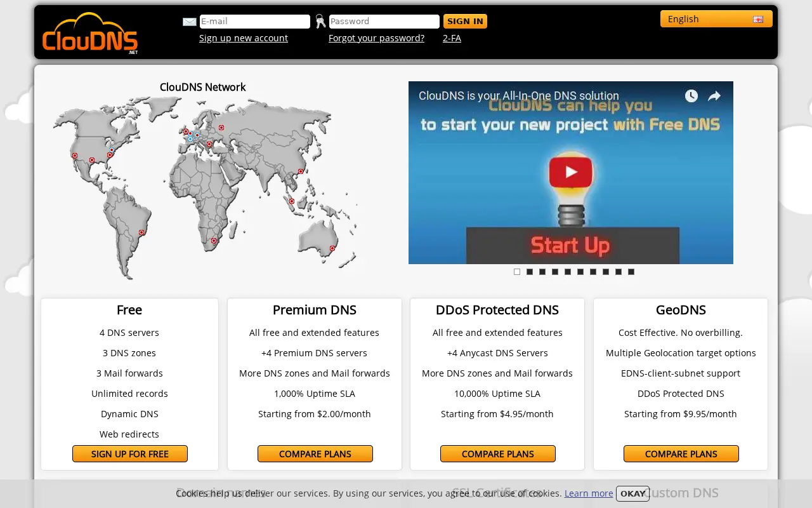
Task: Dismiss cookie notice with OKAY button
Action: pyautogui.click(x=632, y=493)
